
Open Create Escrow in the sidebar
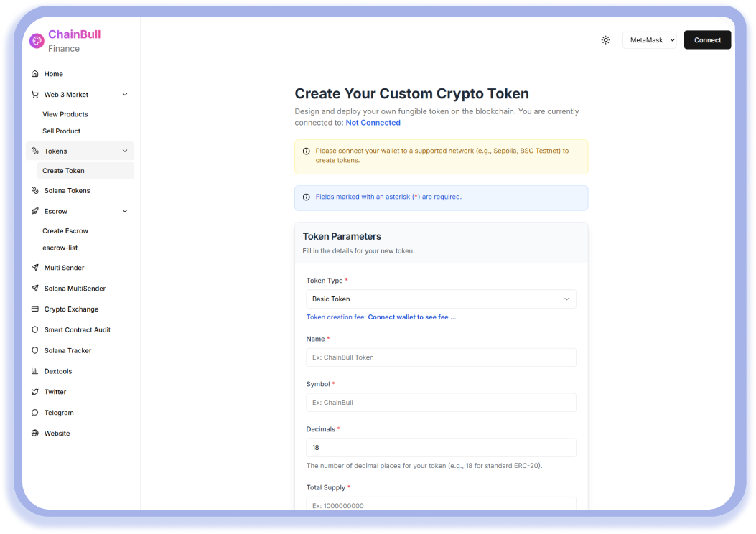pos(65,231)
